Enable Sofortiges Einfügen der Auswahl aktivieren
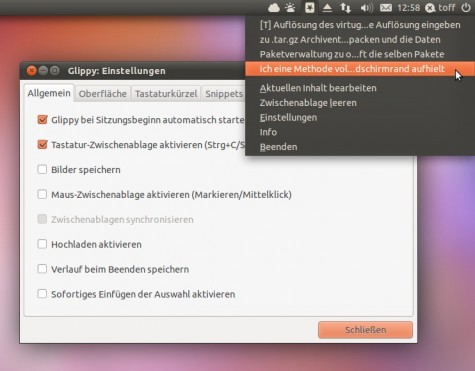475x371 pixels. [42, 294]
